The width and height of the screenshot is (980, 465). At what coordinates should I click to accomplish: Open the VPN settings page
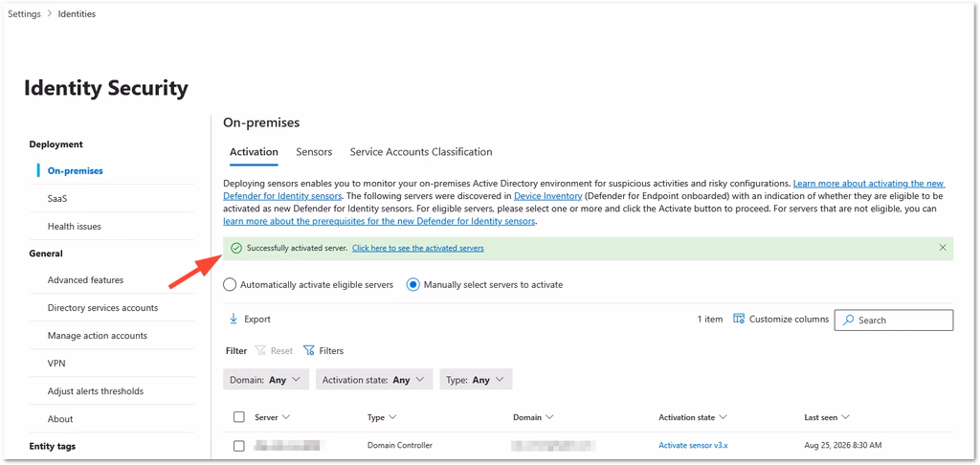[56, 364]
